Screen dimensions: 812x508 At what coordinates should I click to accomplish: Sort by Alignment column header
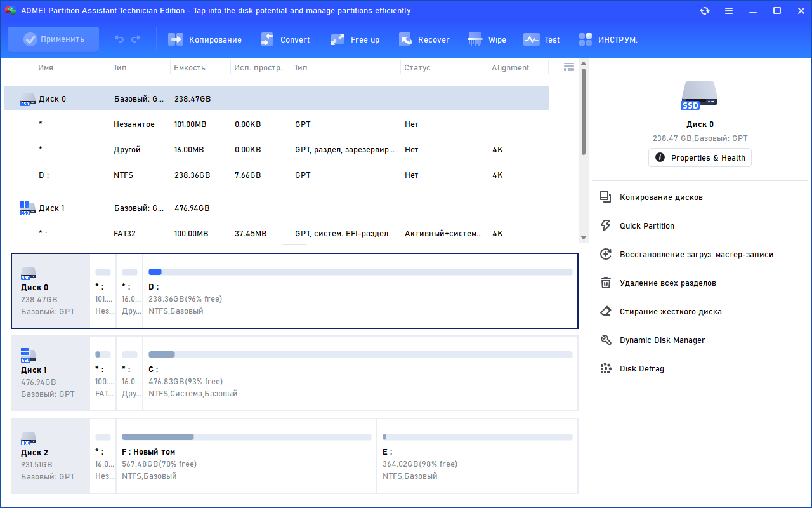510,68
